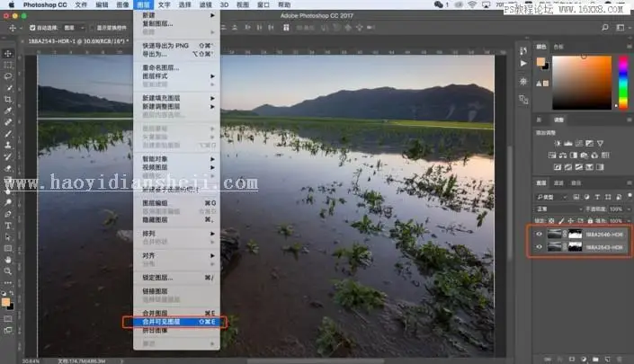Select the Healing Brush tool
The height and width of the screenshot is (364, 634).
click(x=8, y=122)
